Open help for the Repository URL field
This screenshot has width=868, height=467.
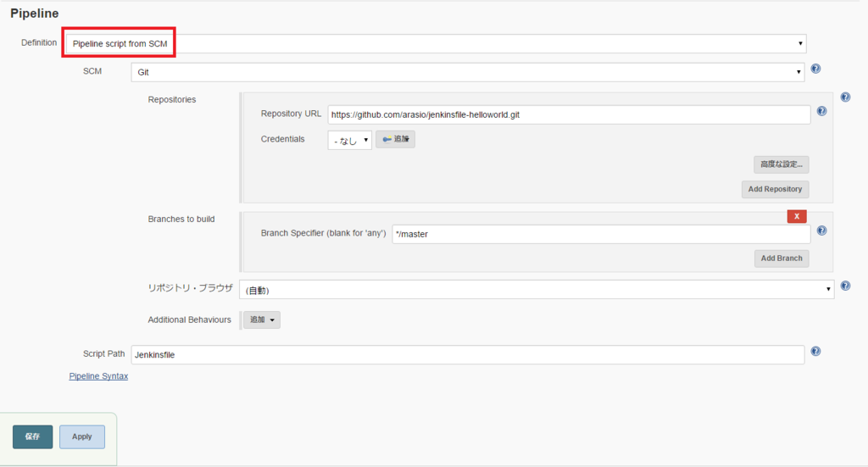click(x=821, y=111)
